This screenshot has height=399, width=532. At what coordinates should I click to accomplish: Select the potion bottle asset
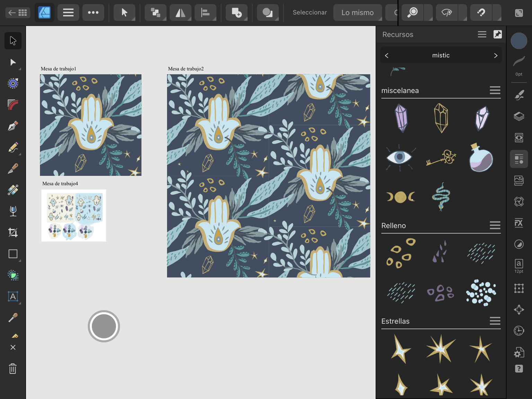(x=481, y=158)
